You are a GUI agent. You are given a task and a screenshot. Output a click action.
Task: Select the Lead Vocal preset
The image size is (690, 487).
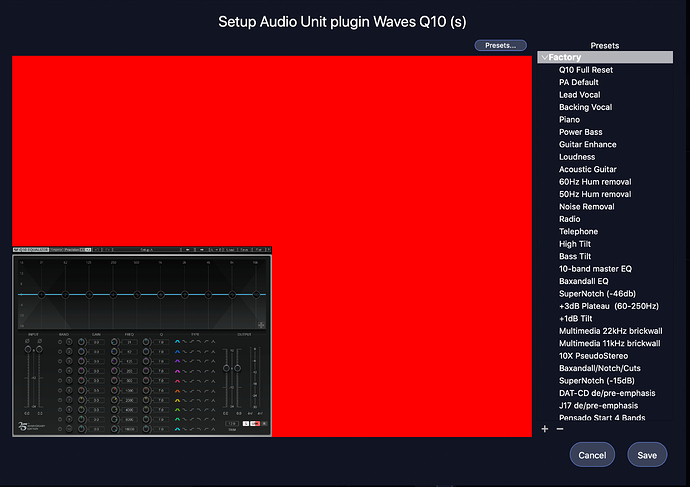point(580,95)
